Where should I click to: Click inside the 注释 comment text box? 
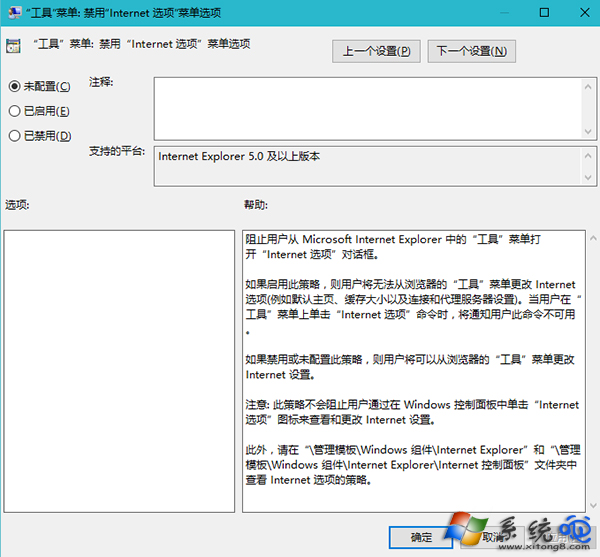(x=367, y=109)
